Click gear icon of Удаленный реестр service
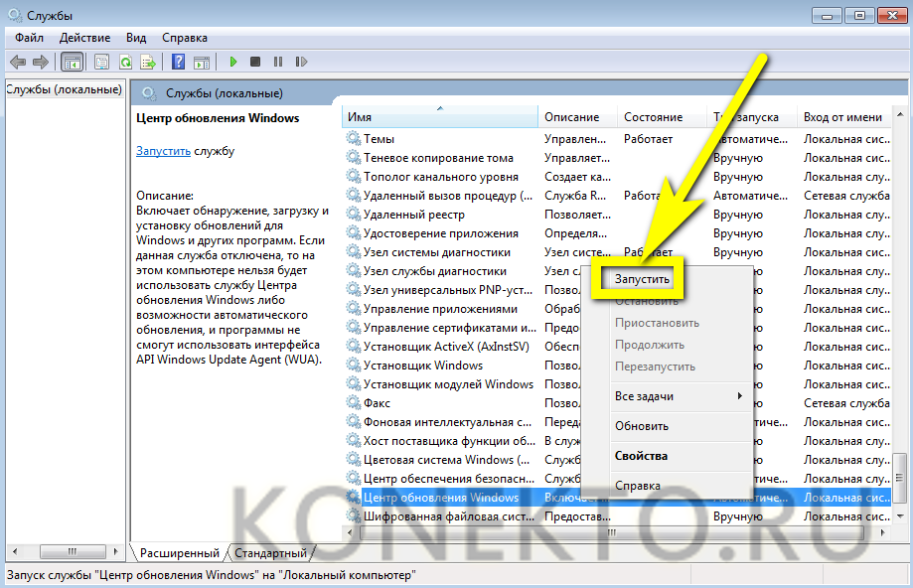The image size is (913, 588). 353,215
